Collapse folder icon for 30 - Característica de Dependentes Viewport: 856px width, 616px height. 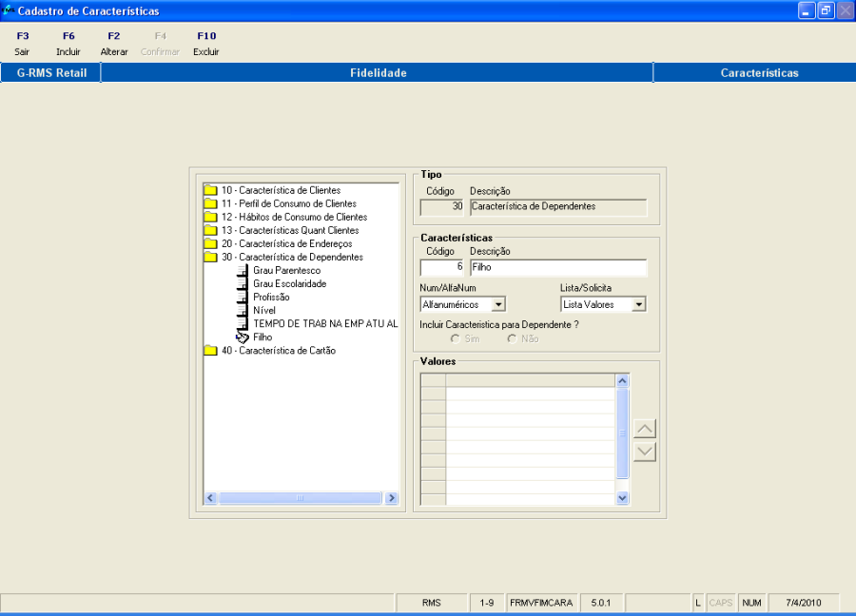[x=211, y=257]
